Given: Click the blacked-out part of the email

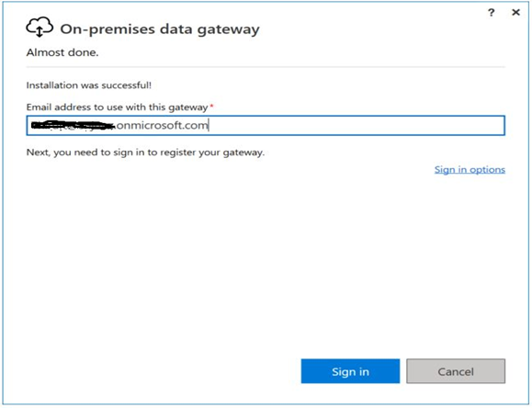Looking at the screenshot, I should point(73,126).
